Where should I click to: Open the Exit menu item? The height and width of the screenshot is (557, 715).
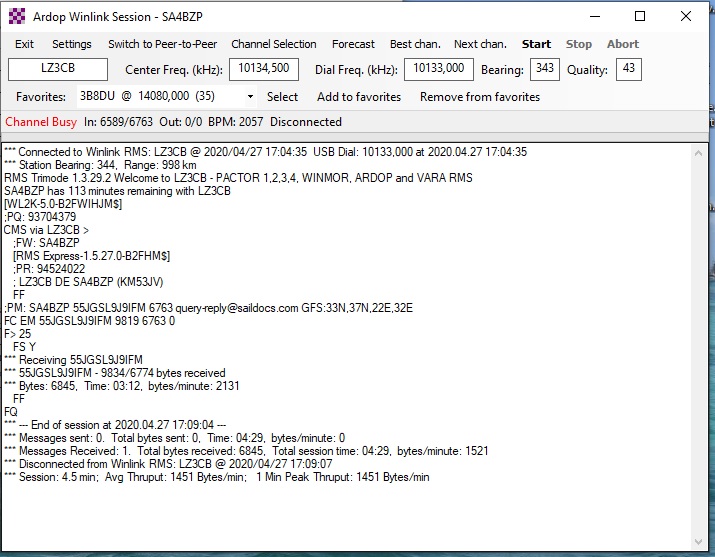pyautogui.click(x=24, y=44)
